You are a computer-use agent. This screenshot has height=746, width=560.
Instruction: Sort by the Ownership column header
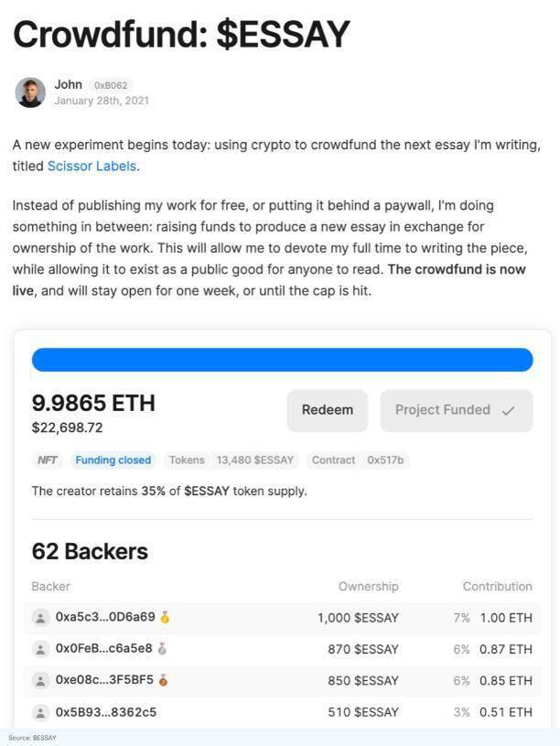pos(369,586)
